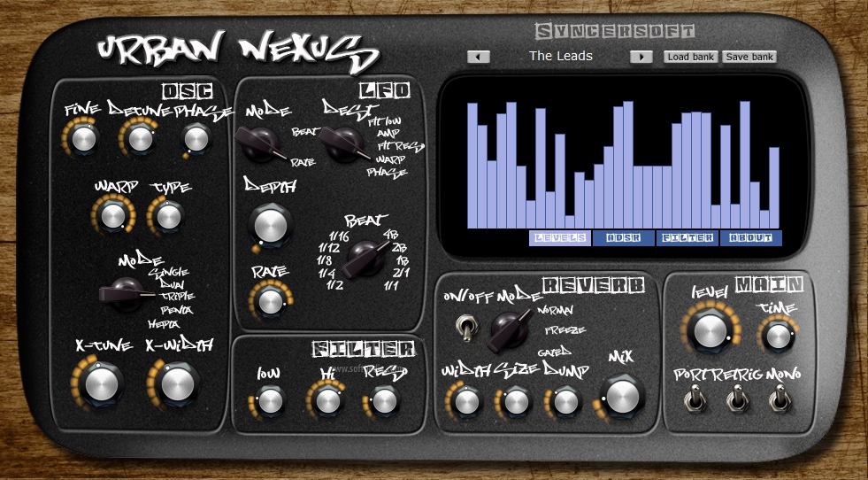Click the Main Level knob
The width and height of the screenshot is (868, 480).
[x=711, y=329]
